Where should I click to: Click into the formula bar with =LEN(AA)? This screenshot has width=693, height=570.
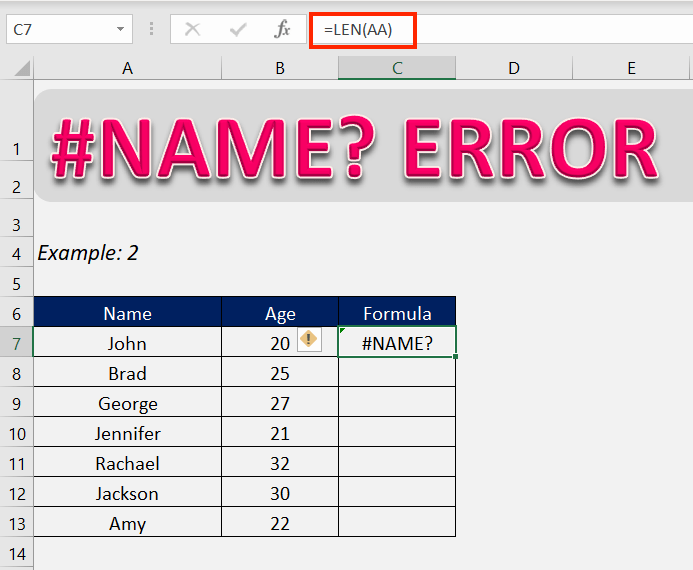click(x=502, y=30)
